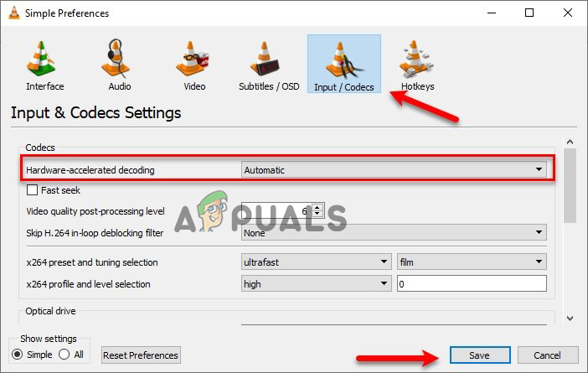
Task: Open the Hotkeys preferences icon
Action: [416, 59]
